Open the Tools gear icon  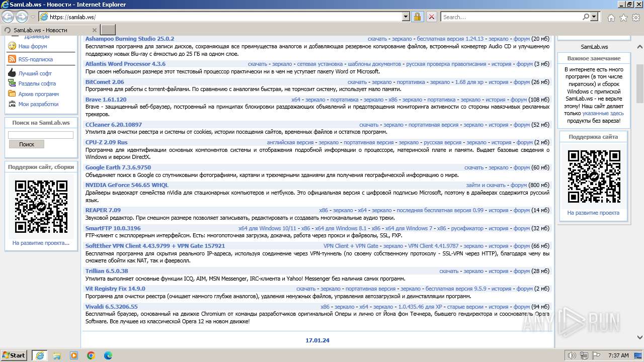[x=636, y=18]
